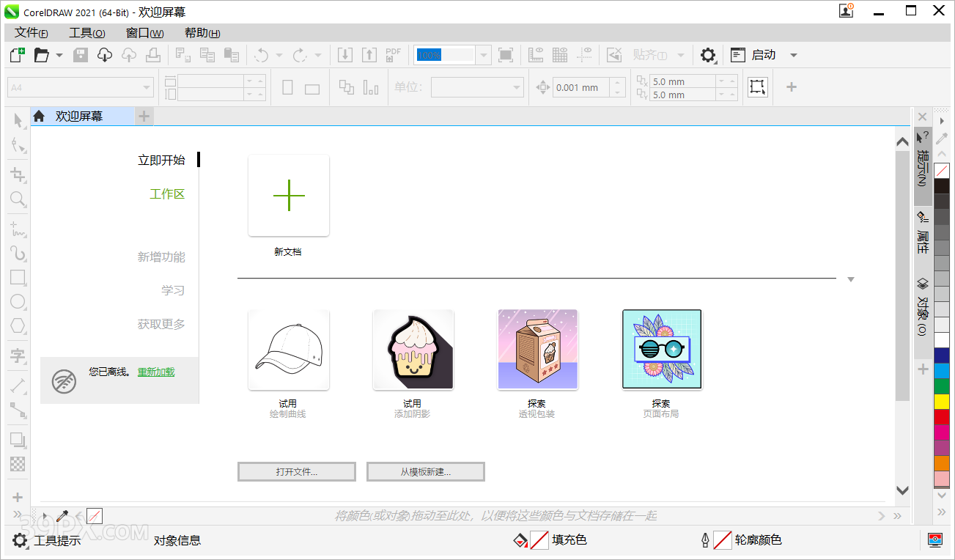Open the 绘制曲线 cap thumbnail
955x560 pixels.
pyautogui.click(x=289, y=350)
